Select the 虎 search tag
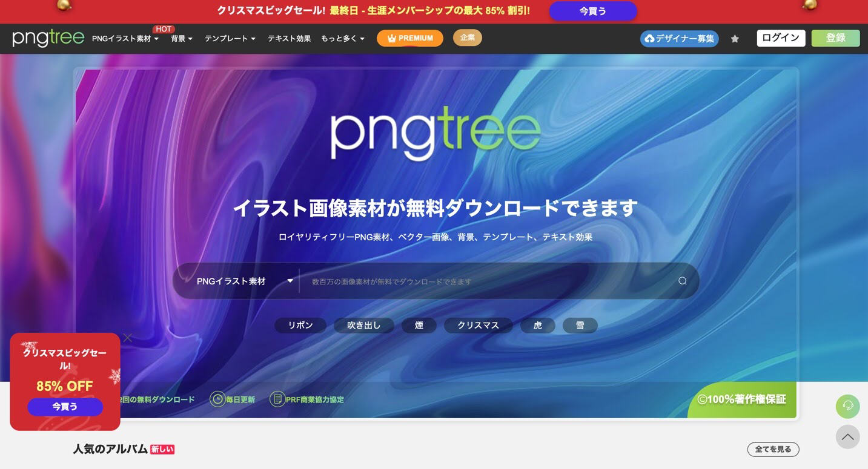This screenshot has height=469, width=868. (x=538, y=326)
